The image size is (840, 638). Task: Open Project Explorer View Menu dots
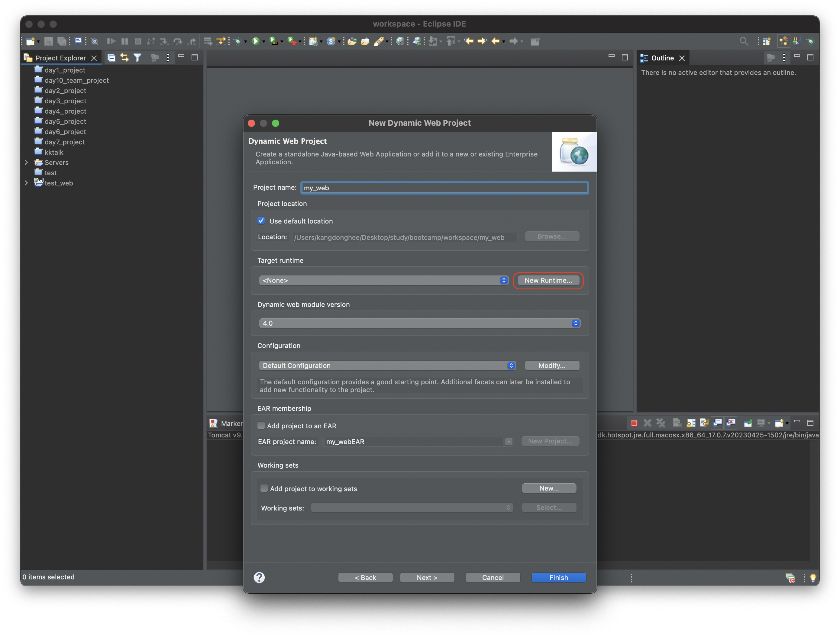168,58
